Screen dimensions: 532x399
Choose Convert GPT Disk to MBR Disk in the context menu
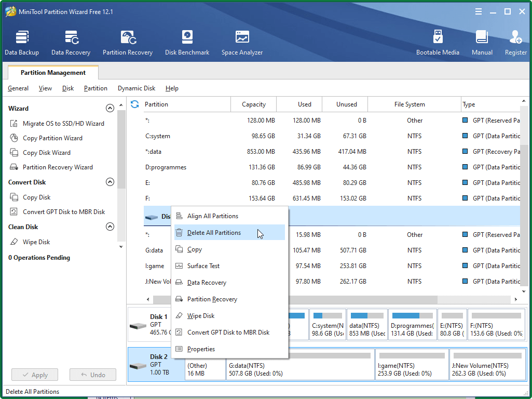(230, 332)
